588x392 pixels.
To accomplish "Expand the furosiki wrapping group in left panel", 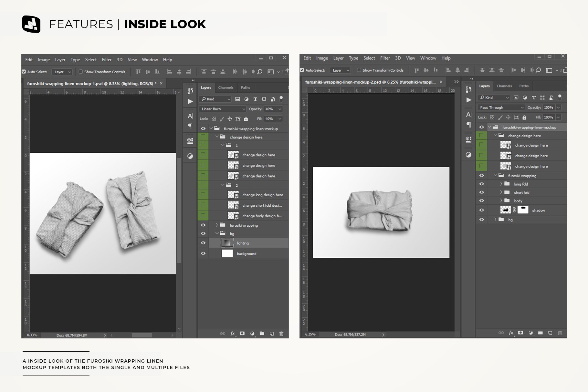I will [x=217, y=225].
